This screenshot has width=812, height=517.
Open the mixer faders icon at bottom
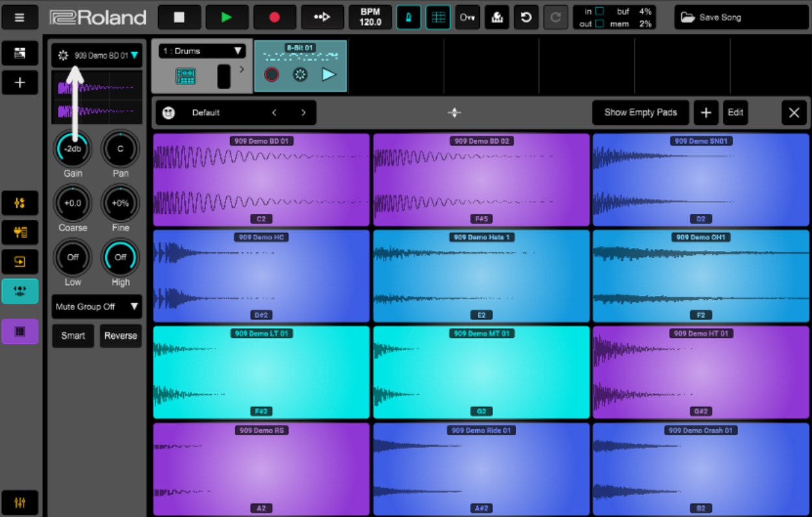[x=20, y=503]
